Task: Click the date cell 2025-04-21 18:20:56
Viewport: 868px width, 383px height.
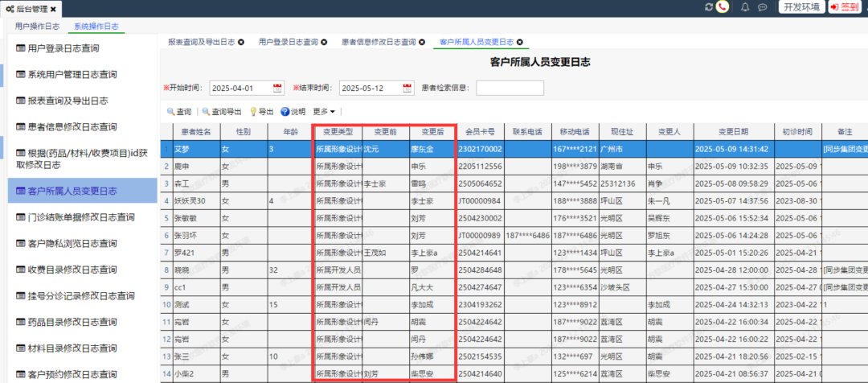Action: pyautogui.click(x=734, y=356)
